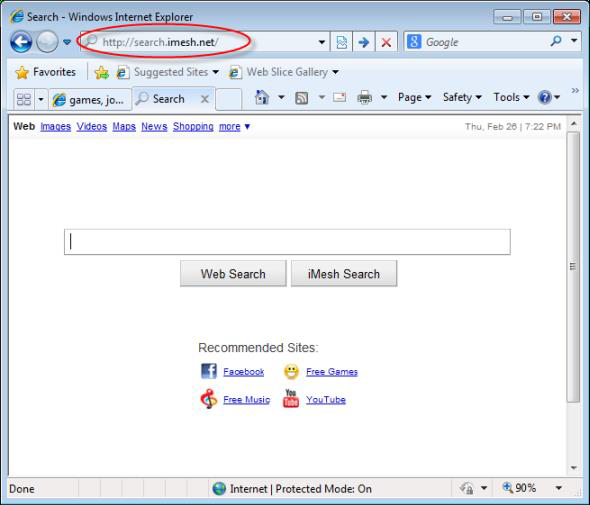Close the Search tab
590x505 pixels.
coord(205,99)
